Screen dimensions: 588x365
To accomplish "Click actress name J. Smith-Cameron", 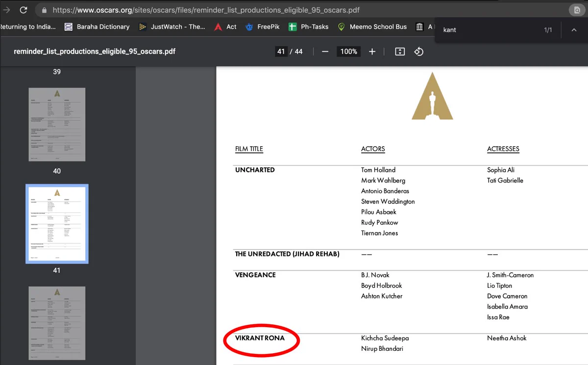I will tap(511, 275).
